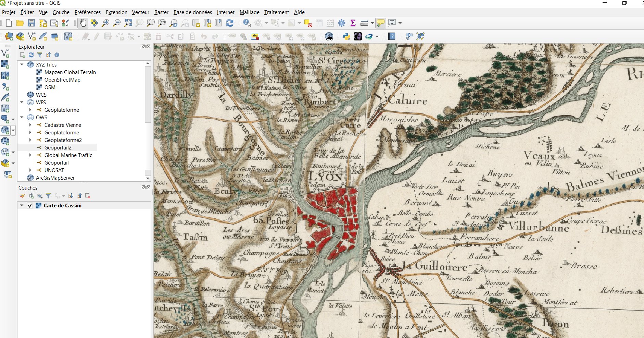Select the Pan Map hand tool
This screenshot has height=338, width=644.
83,23
